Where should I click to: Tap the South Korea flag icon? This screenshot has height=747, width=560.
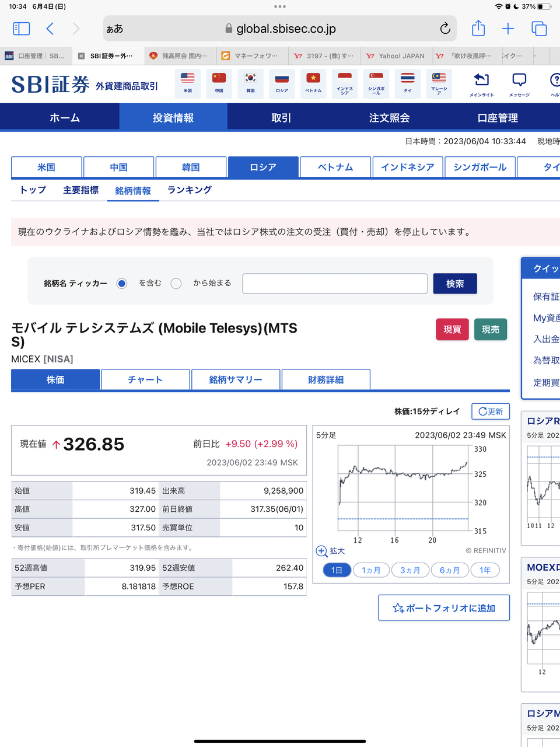tap(250, 82)
